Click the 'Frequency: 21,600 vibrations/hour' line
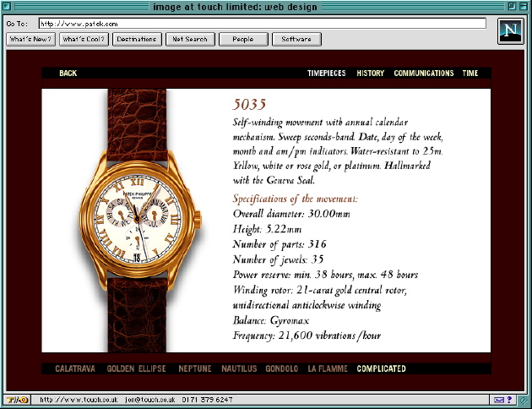 pos(307,335)
